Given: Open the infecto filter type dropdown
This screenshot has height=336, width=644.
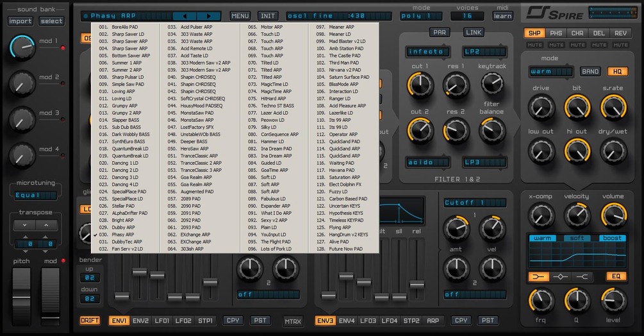Looking at the screenshot, I should pyautogui.click(x=427, y=52).
